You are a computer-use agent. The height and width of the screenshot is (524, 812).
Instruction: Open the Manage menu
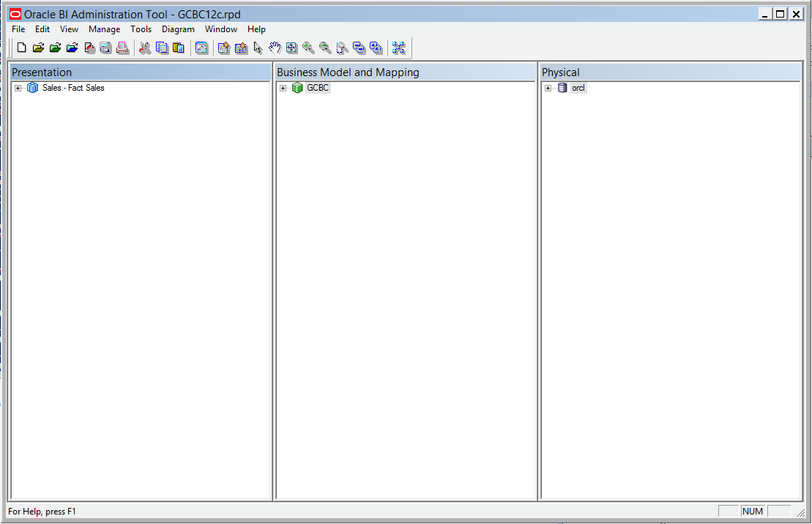tap(104, 29)
